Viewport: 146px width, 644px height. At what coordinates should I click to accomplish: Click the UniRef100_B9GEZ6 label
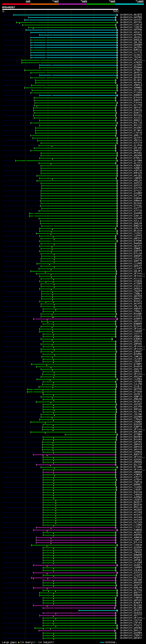pyautogui.click(x=131, y=40)
